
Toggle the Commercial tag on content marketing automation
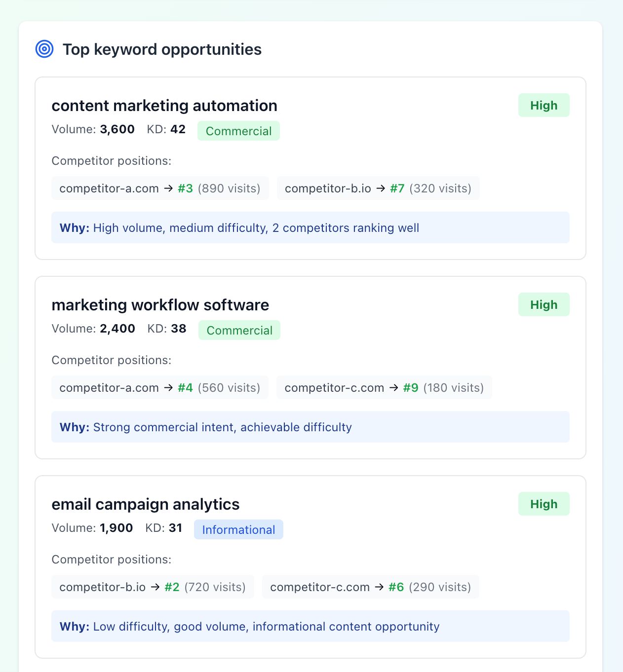[x=238, y=131]
